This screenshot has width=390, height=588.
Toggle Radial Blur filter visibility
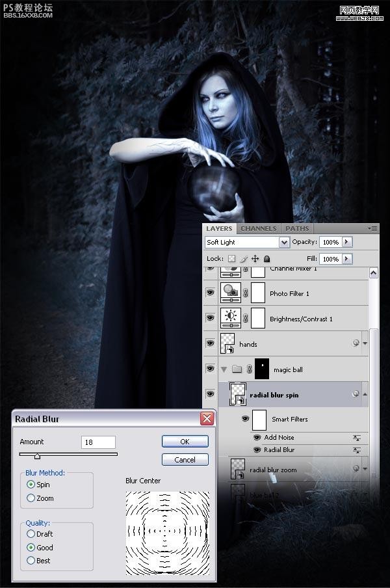(257, 450)
